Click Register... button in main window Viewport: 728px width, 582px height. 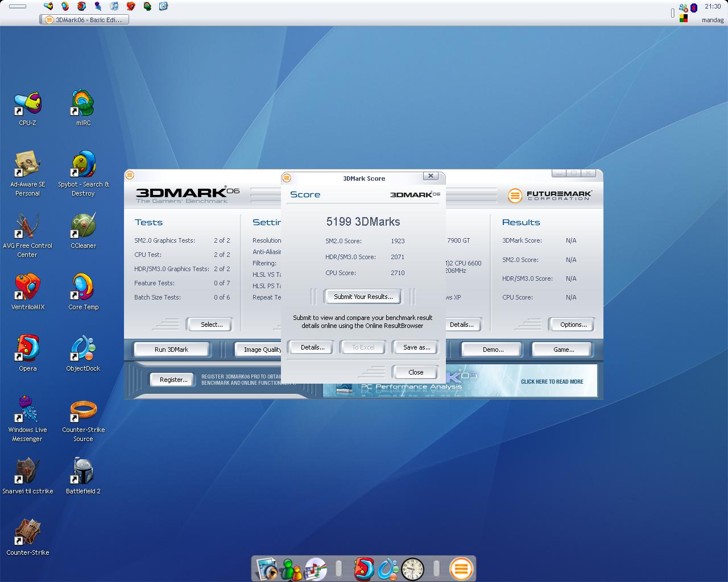tap(173, 380)
